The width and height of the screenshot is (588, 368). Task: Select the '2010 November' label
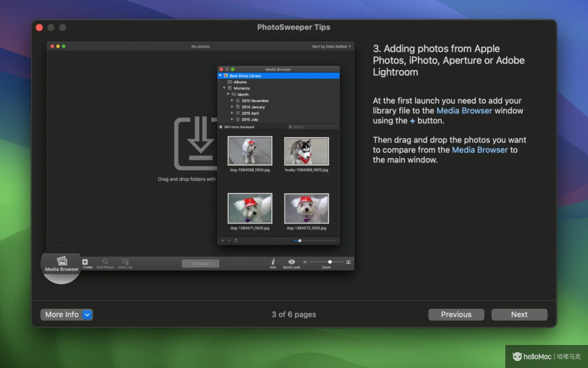[255, 101]
